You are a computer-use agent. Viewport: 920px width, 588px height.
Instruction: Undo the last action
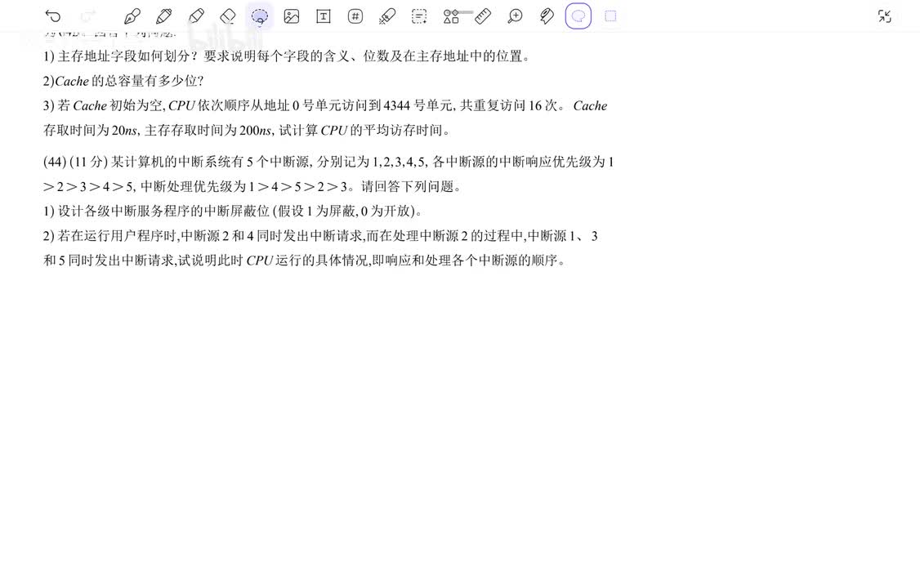(x=53, y=16)
